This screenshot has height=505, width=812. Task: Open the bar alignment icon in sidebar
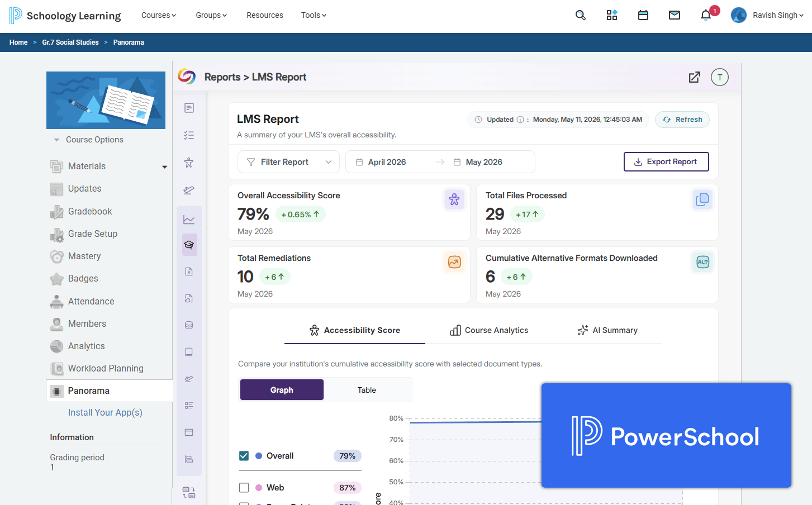pos(189,459)
